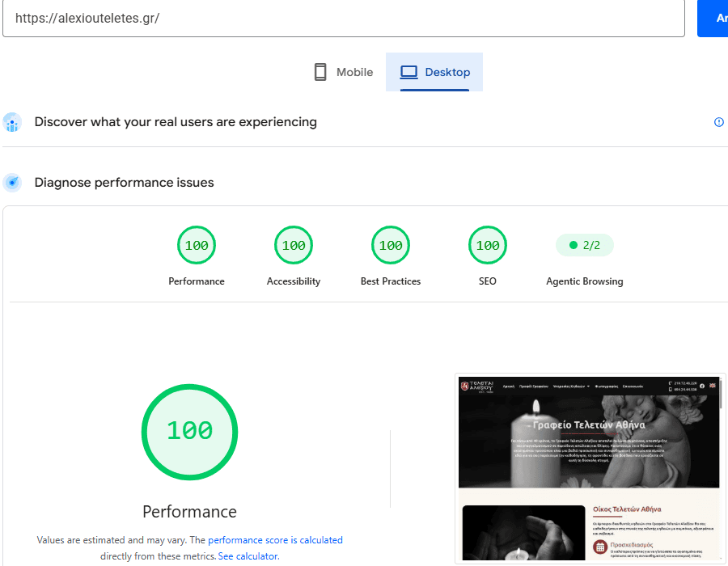The image size is (728, 566).
Task: Click the Accessibility label text
Action: [x=294, y=281]
